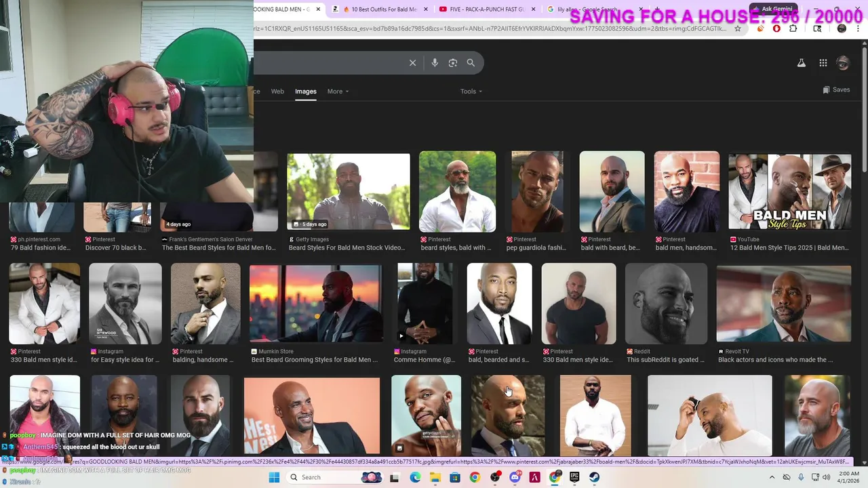868x488 pixels.
Task: Switch to the Web results tab
Action: click(277, 91)
